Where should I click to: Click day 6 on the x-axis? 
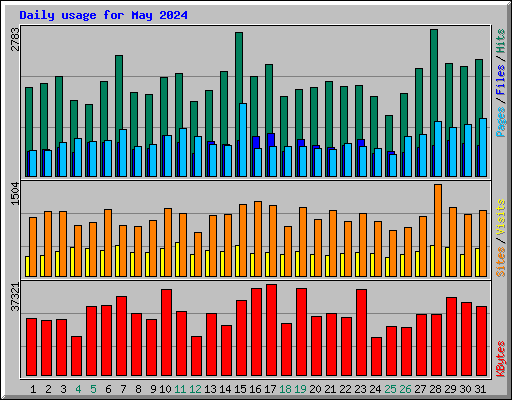point(108,389)
